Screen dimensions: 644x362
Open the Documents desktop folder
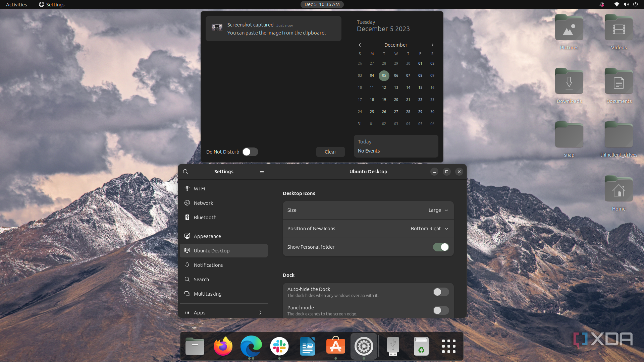pyautogui.click(x=619, y=86)
